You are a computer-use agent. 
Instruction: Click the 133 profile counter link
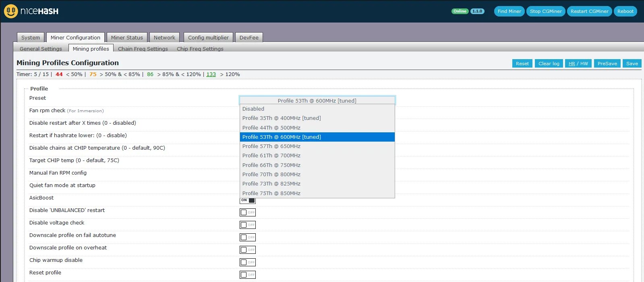pyautogui.click(x=211, y=74)
